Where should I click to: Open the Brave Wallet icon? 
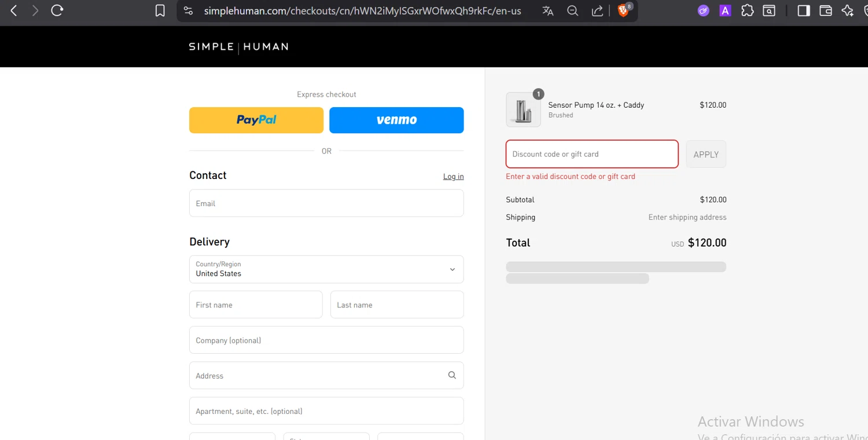pos(826,10)
